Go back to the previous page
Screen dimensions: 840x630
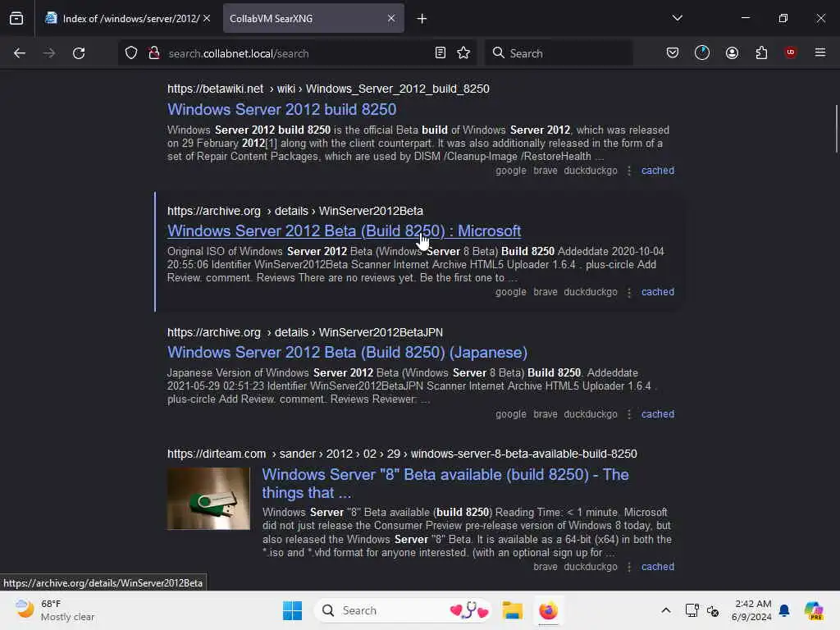pyautogui.click(x=20, y=53)
